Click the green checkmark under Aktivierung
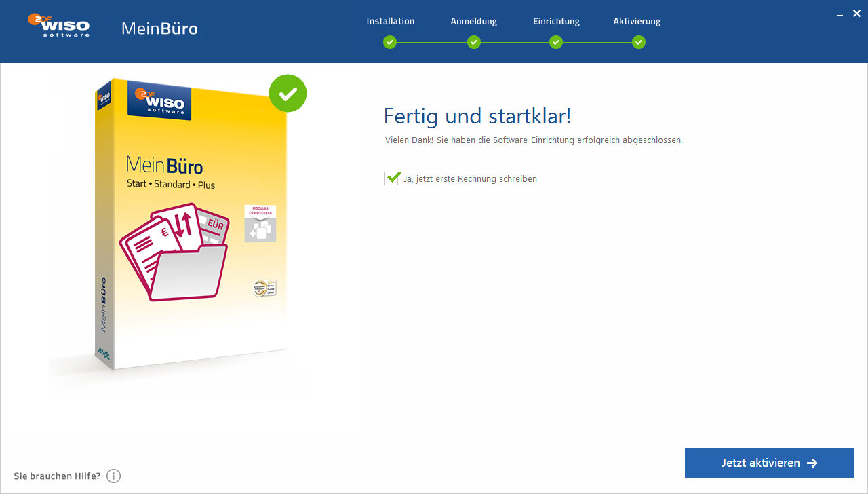The height and width of the screenshot is (494, 868). tap(639, 42)
